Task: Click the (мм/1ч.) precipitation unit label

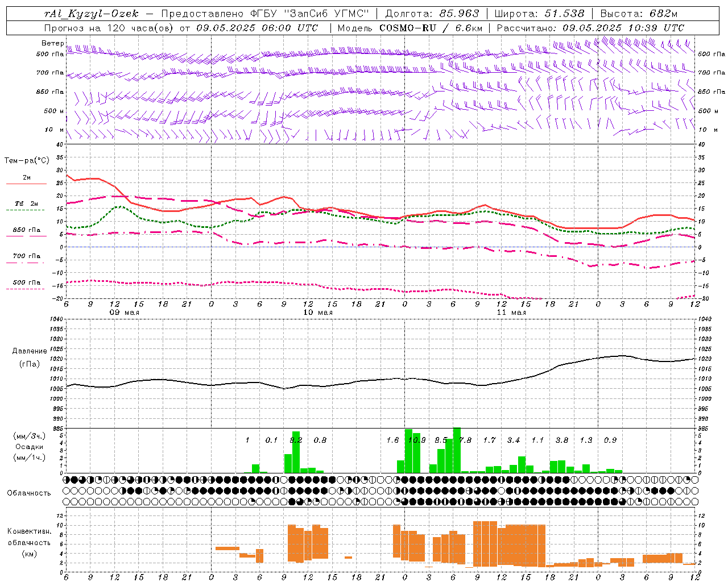Action: coord(30,458)
